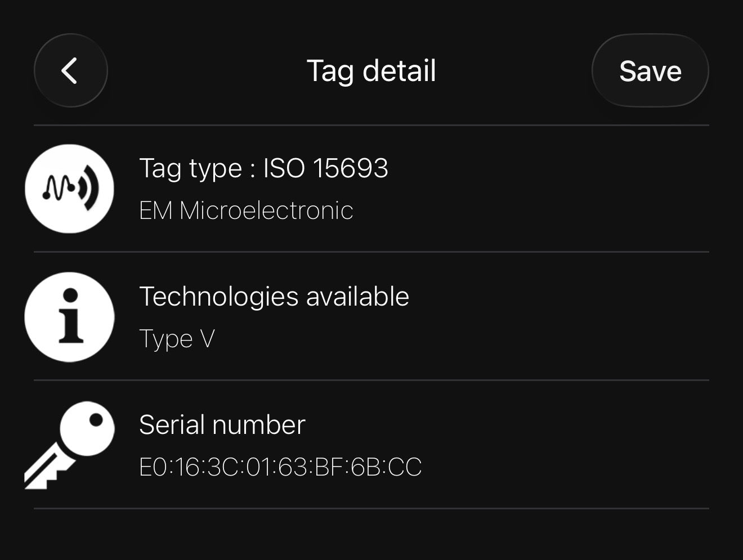The image size is (743, 560).
Task: Select the EM Microelectronic manufacturer text
Action: (x=246, y=210)
